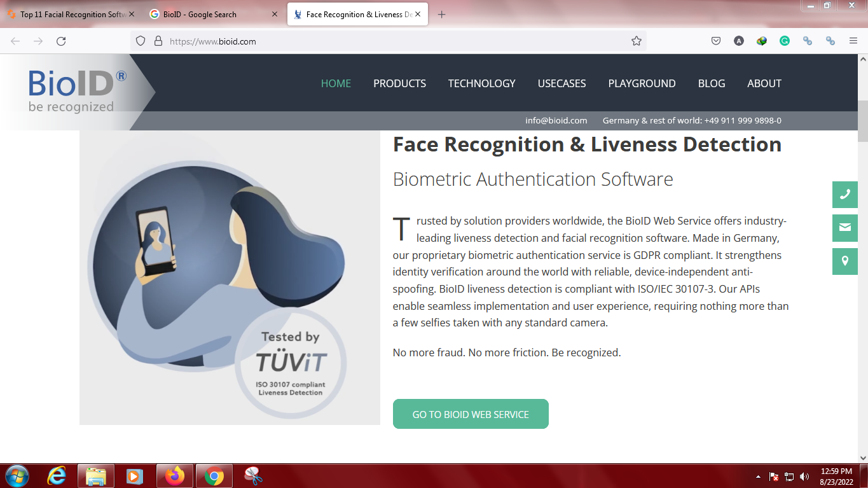Screen dimensions: 868x488
Task: Show hidden system tray icons
Action: pyautogui.click(x=758, y=476)
